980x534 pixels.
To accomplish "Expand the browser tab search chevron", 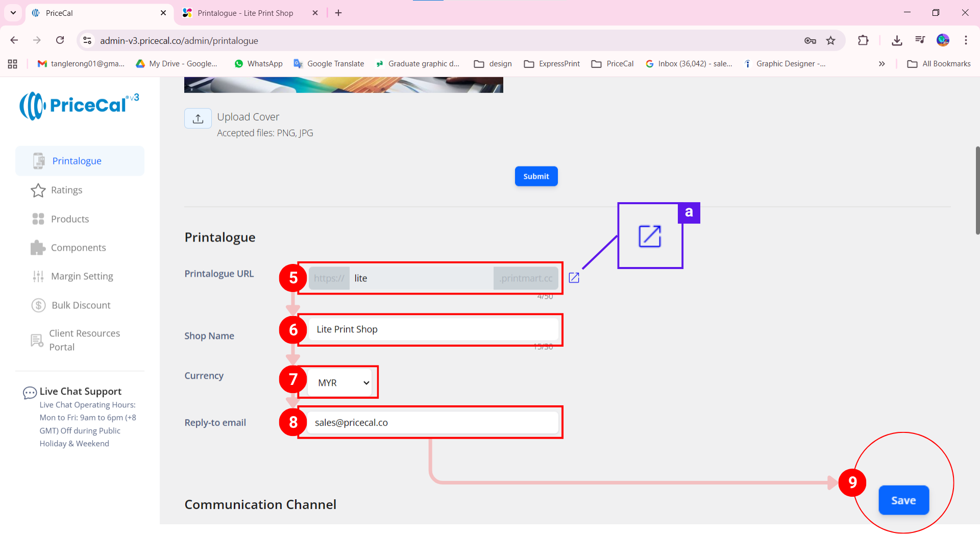I will pos(13,13).
